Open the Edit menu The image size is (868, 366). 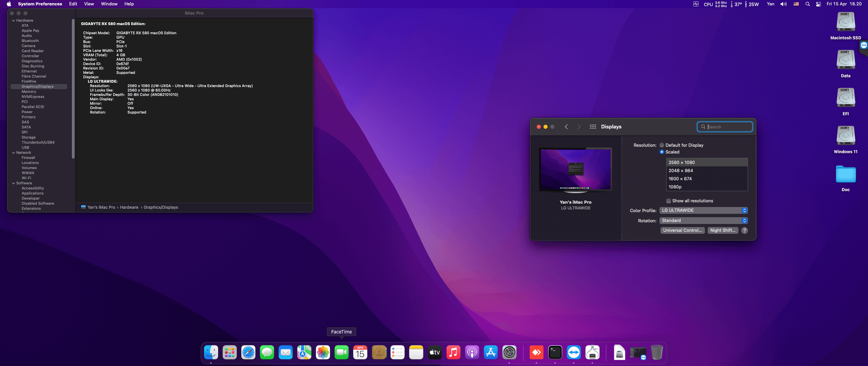click(x=73, y=4)
